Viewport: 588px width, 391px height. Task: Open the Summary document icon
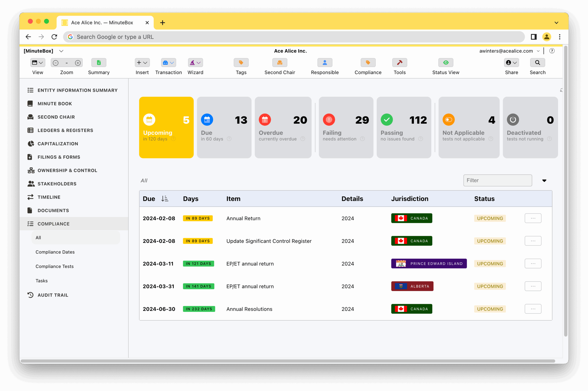tap(99, 63)
